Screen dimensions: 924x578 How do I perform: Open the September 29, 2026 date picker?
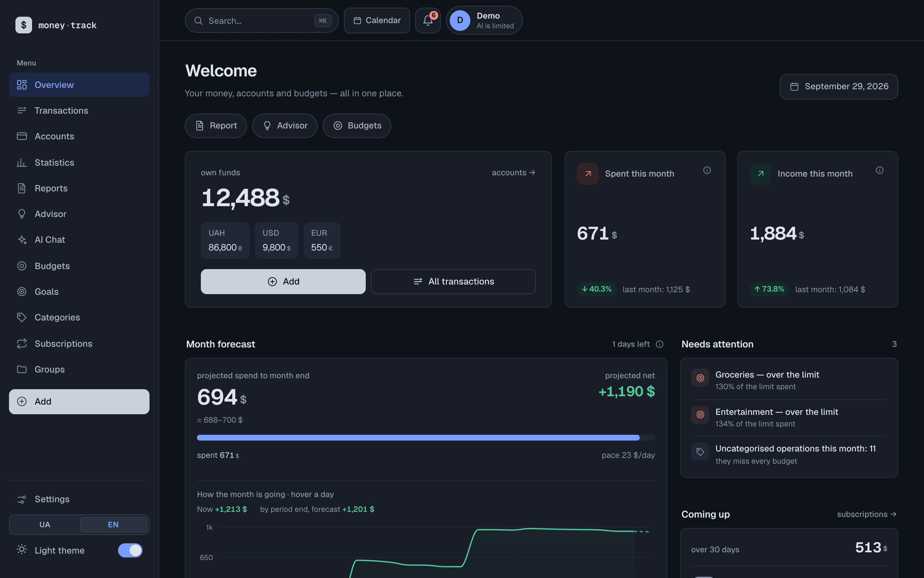[838, 87]
